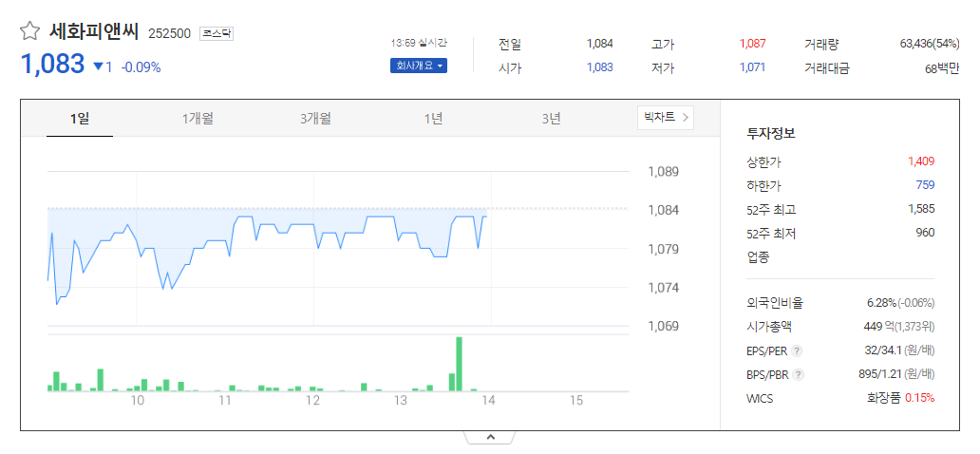Click the current price 1,083
Image resolution: width=980 pixels, height=454 pixels.
click(x=52, y=64)
